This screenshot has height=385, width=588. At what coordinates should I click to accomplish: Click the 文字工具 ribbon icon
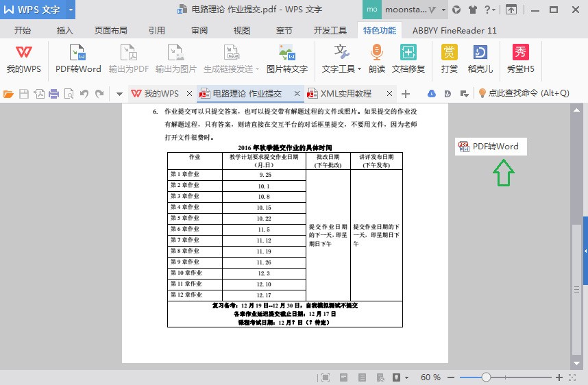(x=341, y=52)
